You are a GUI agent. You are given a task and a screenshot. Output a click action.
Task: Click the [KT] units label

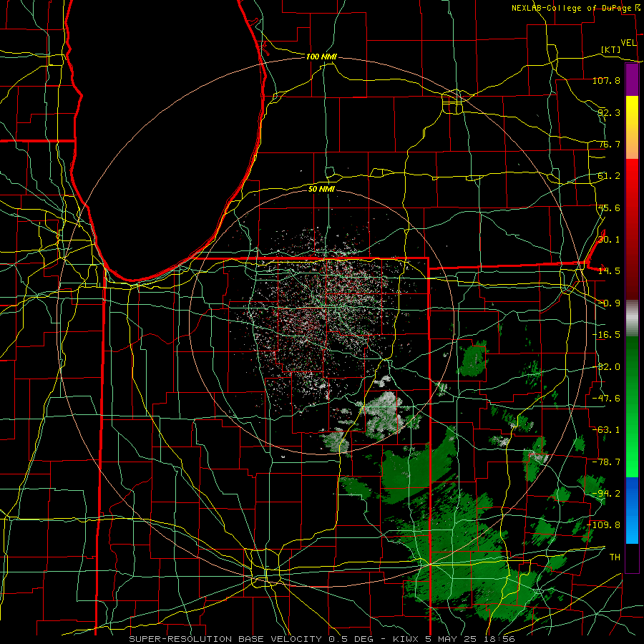tap(611, 49)
